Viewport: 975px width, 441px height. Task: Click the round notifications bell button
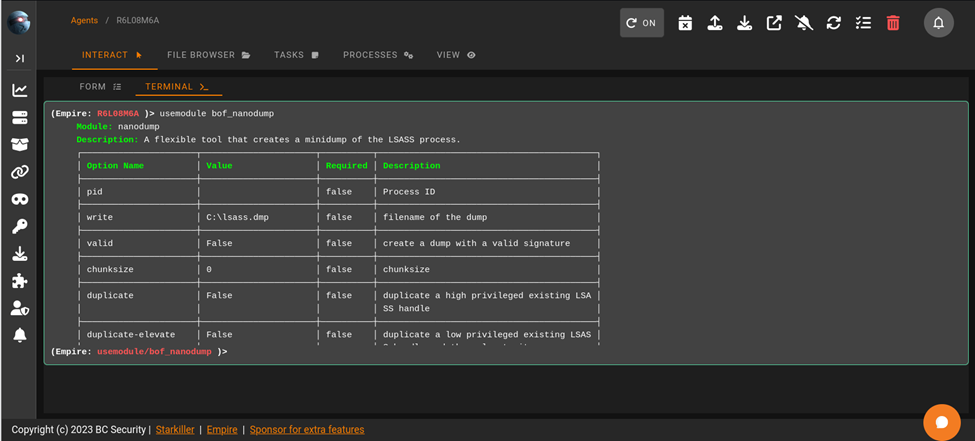pos(938,23)
